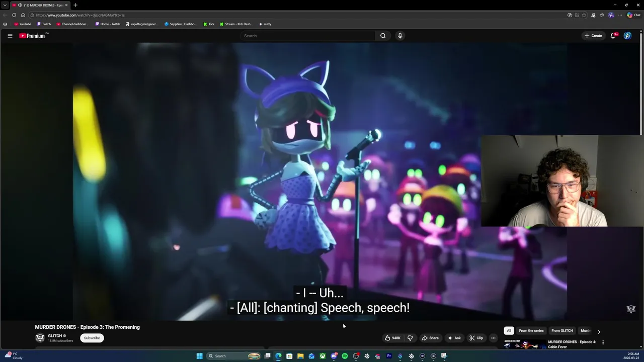Focus the YouTube search field
644x362 pixels.
click(x=308, y=36)
